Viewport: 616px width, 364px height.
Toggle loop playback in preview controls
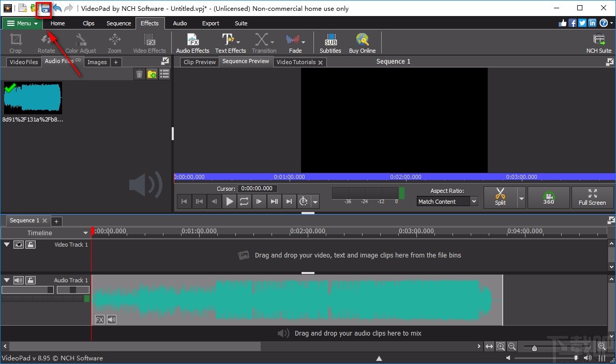(244, 201)
